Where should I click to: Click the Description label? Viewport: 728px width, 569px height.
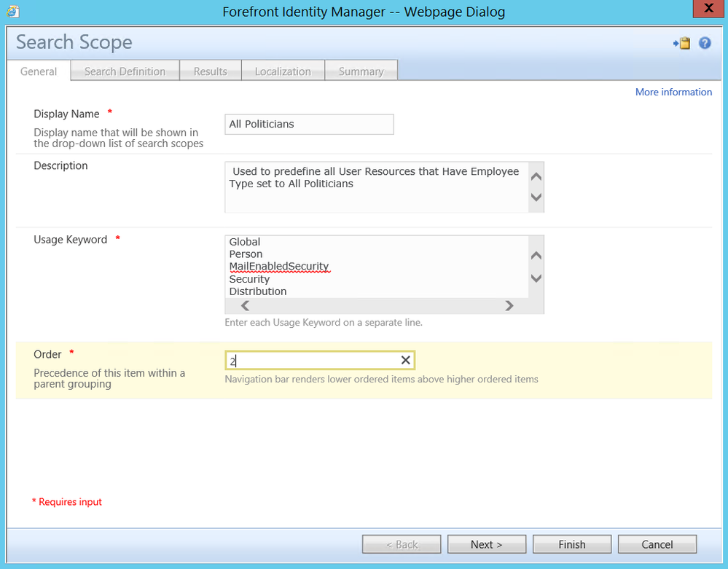(x=60, y=165)
